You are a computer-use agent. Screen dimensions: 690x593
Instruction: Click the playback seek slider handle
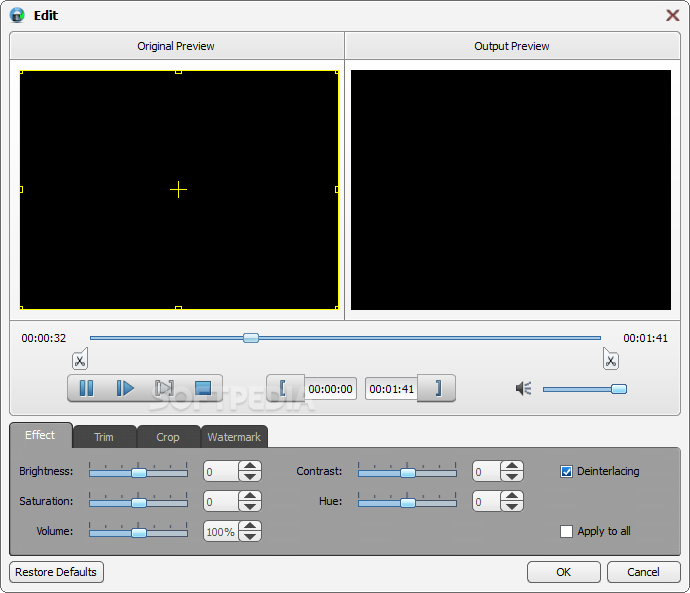(x=251, y=338)
